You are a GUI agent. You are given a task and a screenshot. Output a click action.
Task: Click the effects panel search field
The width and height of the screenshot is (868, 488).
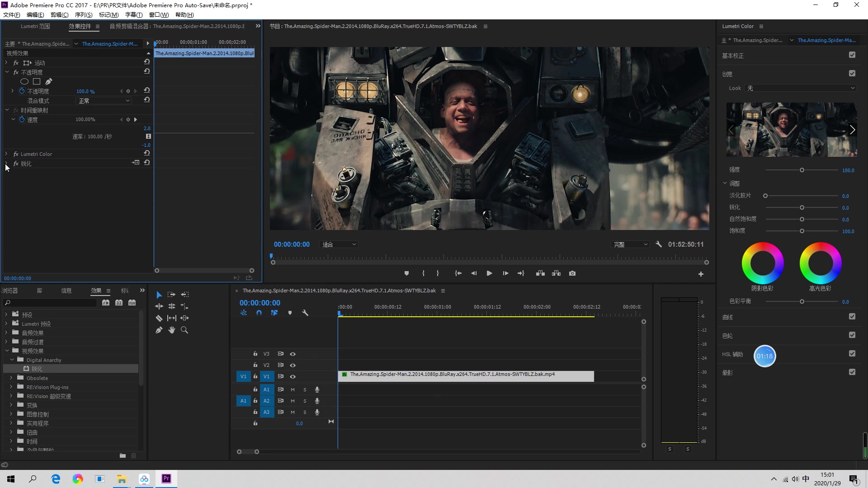coord(50,303)
